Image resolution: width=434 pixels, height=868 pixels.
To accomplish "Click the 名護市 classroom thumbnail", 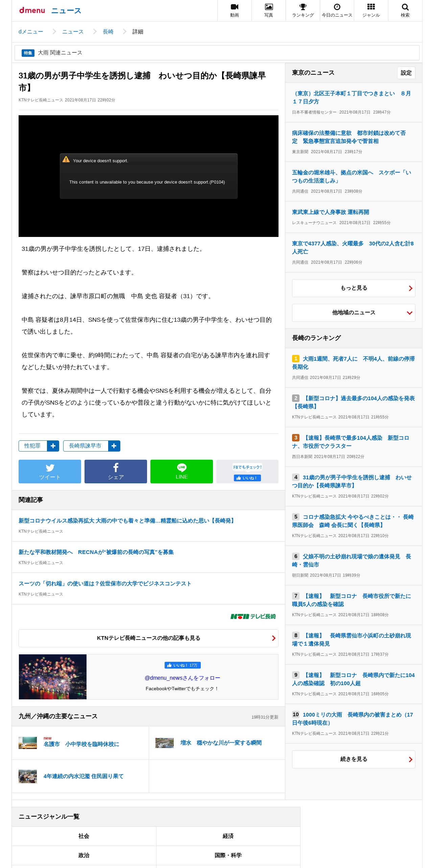I will [28, 743].
